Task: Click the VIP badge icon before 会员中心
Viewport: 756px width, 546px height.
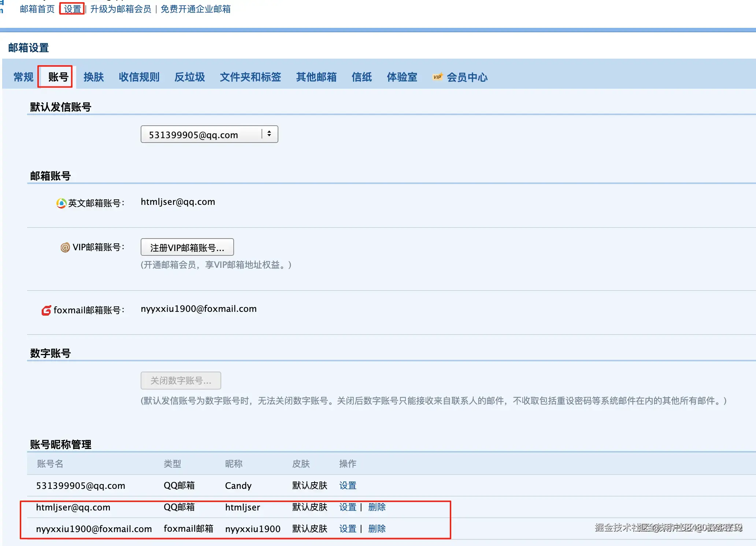Action: click(x=437, y=77)
